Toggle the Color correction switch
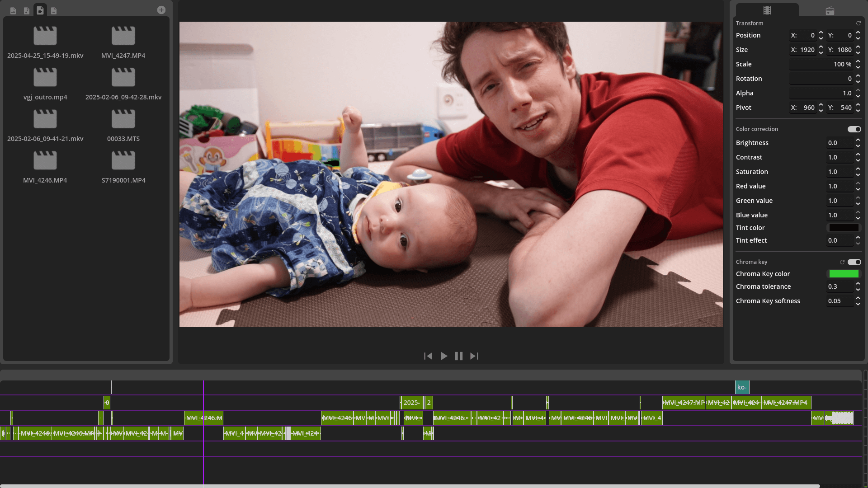 pos(854,129)
